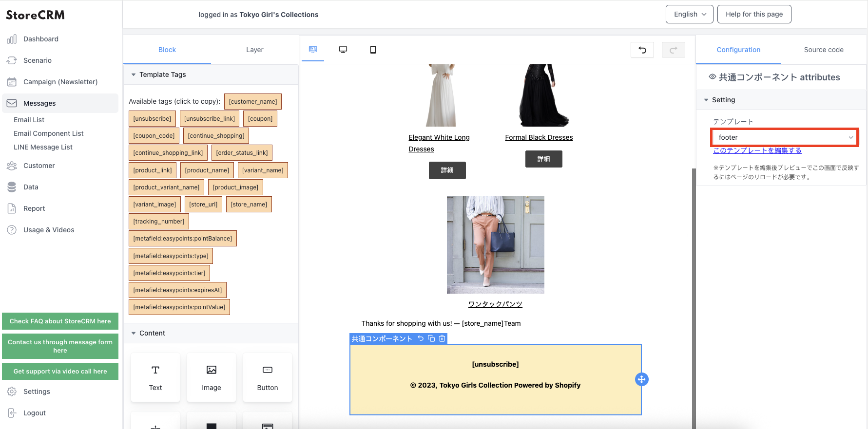The height and width of the screenshot is (429, 868).
Task: Click Contact us through message form
Action: [60, 346]
